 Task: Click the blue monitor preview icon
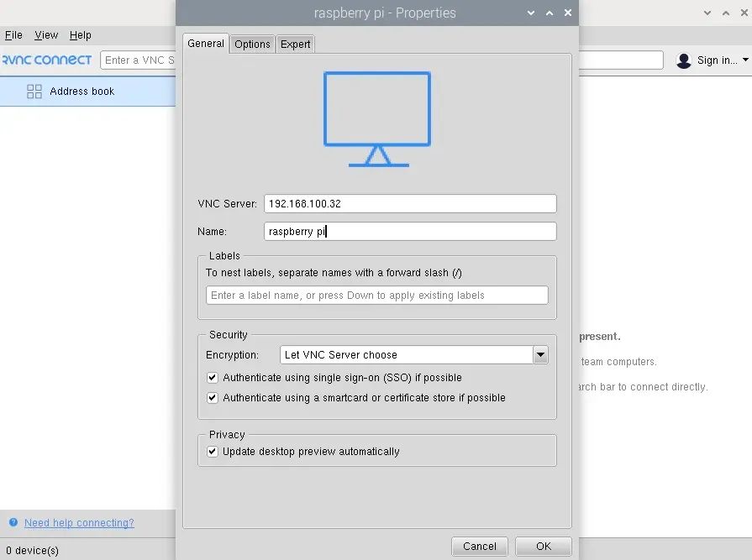(377, 119)
